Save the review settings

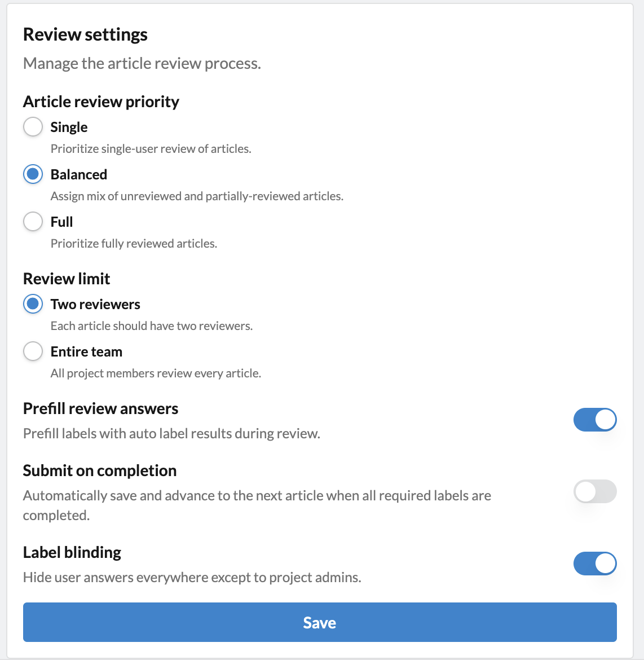tap(320, 622)
